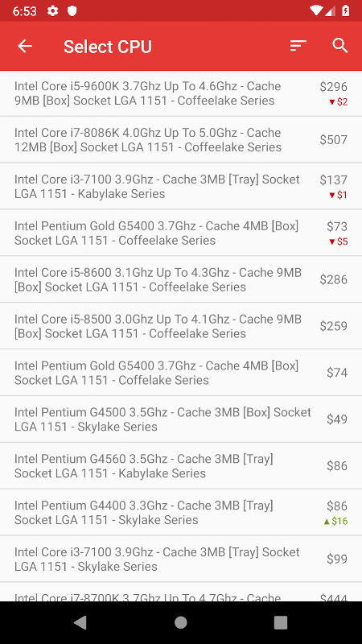362x644 pixels.
Task: Choose Core i3-7100 Kabylake Series item
Action: pyautogui.click(x=181, y=187)
